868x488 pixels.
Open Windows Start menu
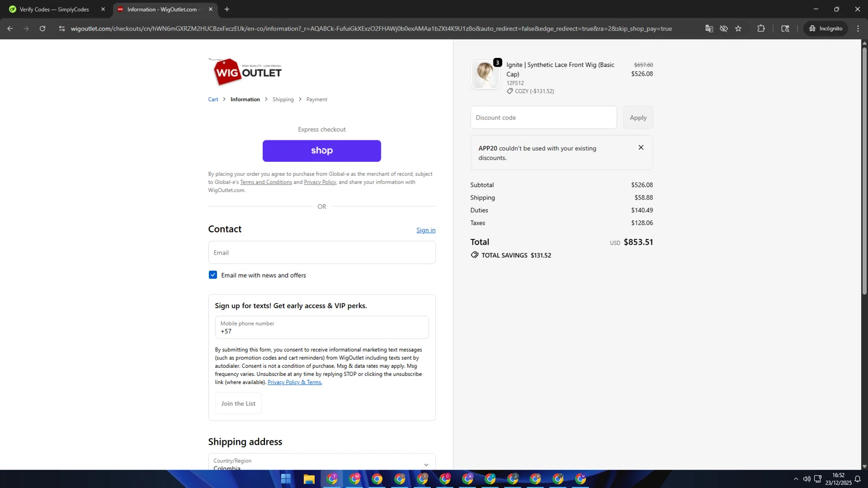point(286,479)
